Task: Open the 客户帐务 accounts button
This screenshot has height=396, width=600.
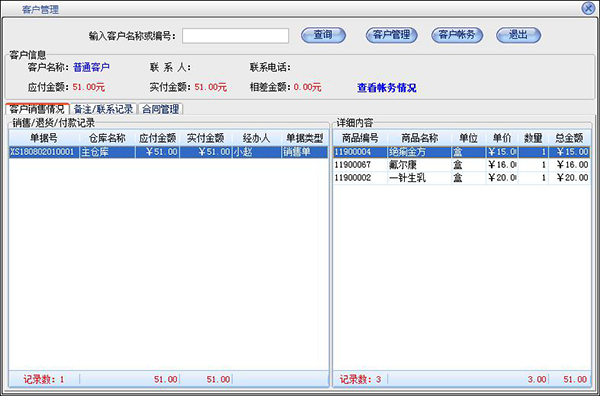Action: pyautogui.click(x=457, y=35)
